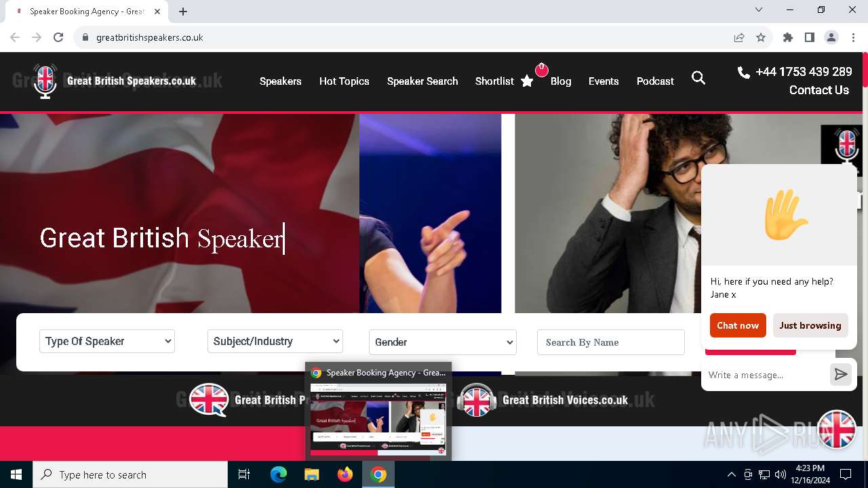
Task: Click the phone handset icon
Action: tap(743, 72)
